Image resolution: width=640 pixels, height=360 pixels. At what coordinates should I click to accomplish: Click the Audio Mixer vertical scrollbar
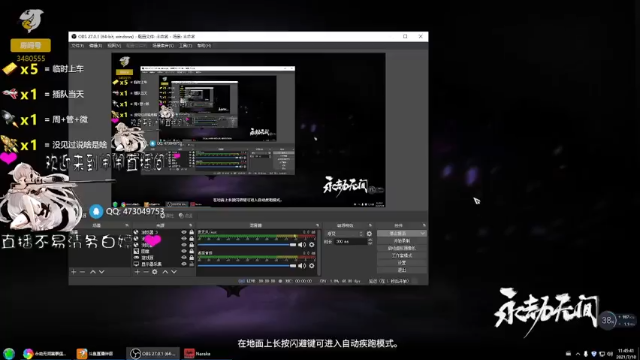pyautogui.click(x=319, y=252)
